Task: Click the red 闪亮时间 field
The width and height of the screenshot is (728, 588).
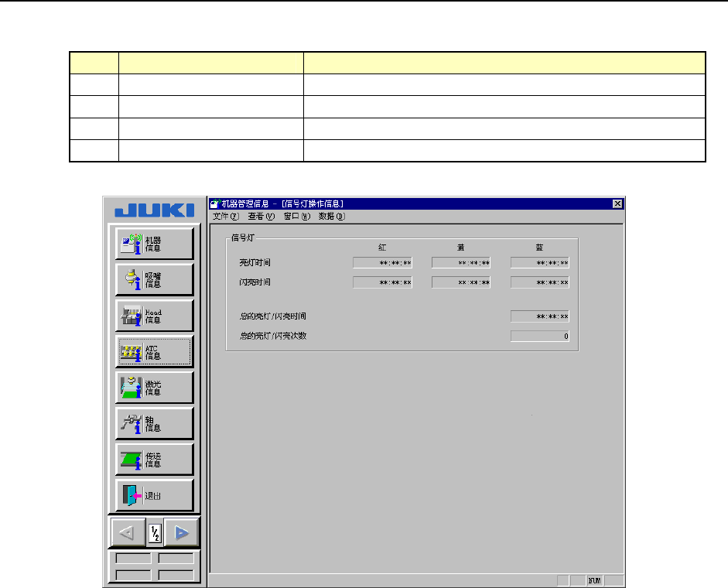Action: [x=382, y=282]
